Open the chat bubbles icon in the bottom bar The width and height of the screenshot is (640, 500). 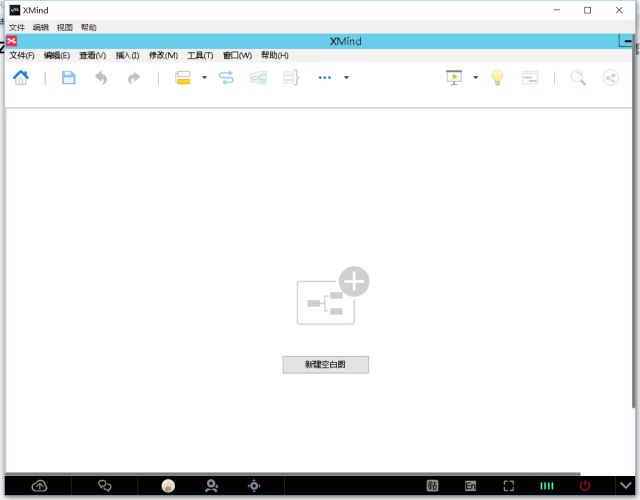(x=104, y=486)
